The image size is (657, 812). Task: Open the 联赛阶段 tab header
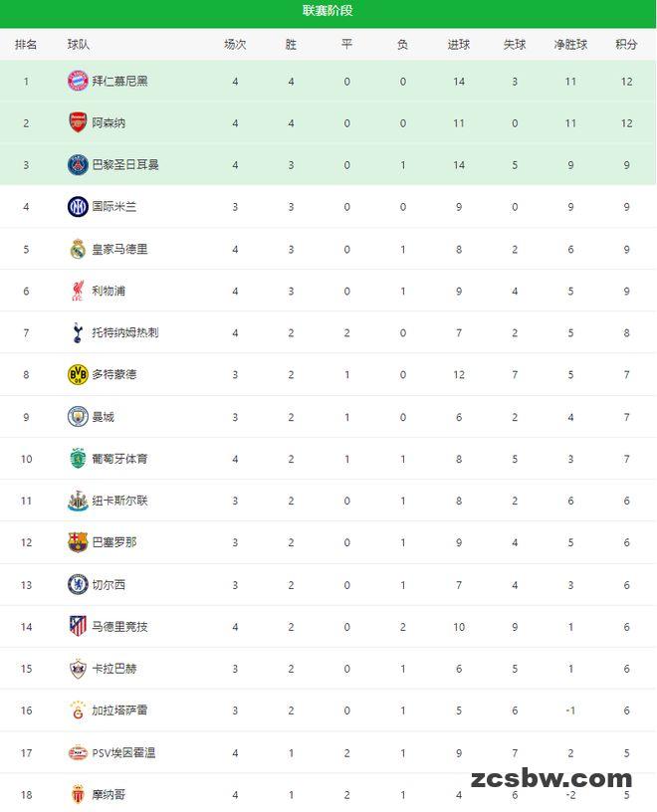tap(328, 11)
